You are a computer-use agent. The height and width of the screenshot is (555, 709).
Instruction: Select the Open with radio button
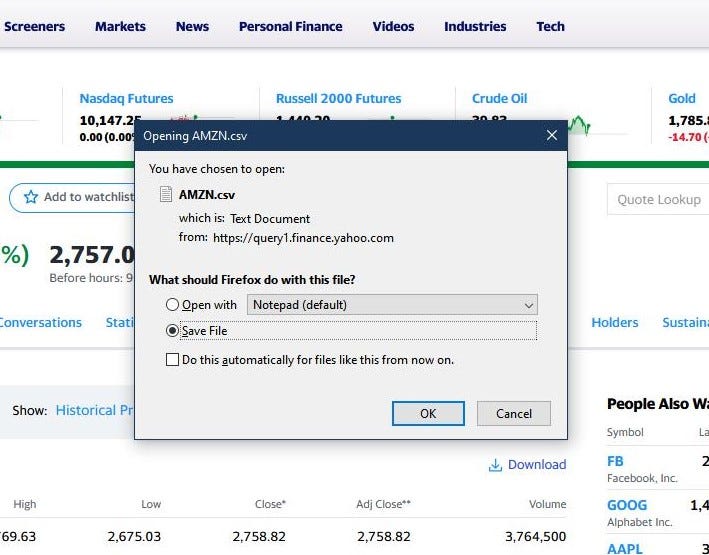tap(172, 304)
